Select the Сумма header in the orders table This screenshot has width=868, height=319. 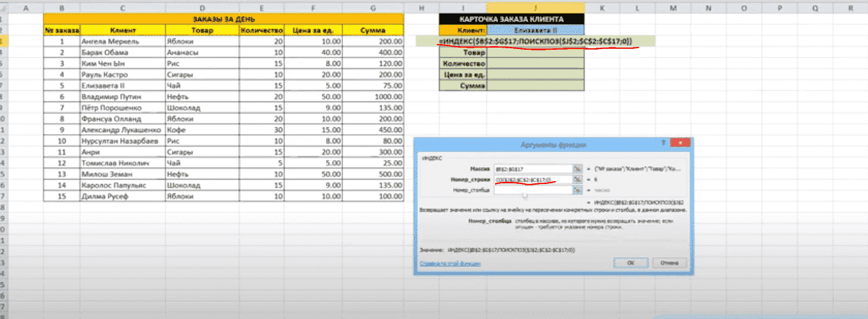click(x=374, y=31)
